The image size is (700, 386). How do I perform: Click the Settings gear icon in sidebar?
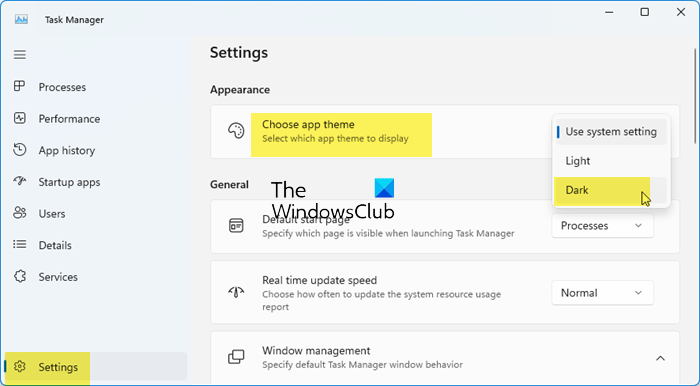click(20, 366)
